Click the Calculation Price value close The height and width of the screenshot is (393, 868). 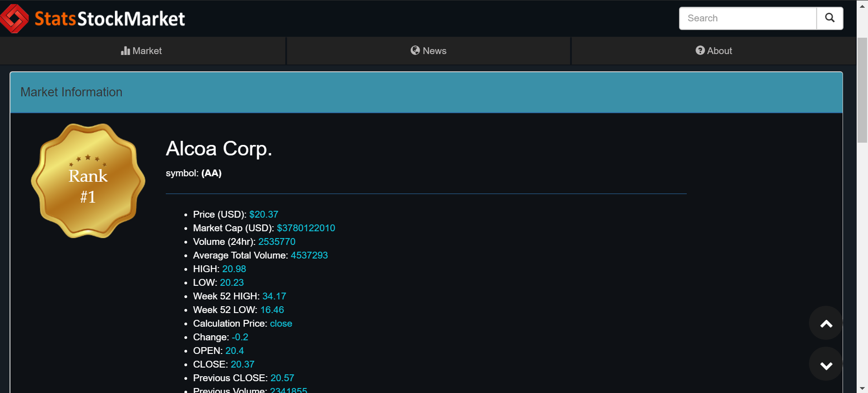point(281,323)
